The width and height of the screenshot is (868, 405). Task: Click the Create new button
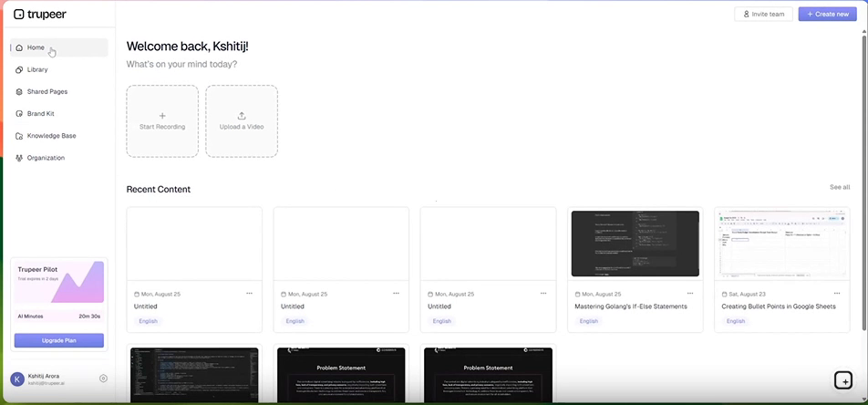pos(827,14)
